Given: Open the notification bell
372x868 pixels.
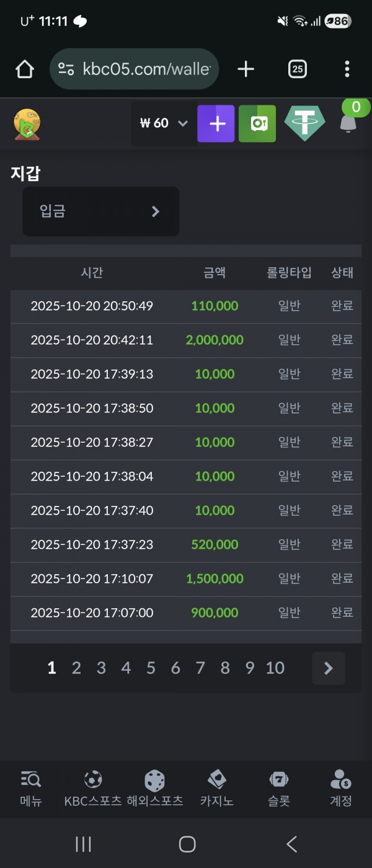Looking at the screenshot, I should (x=348, y=123).
